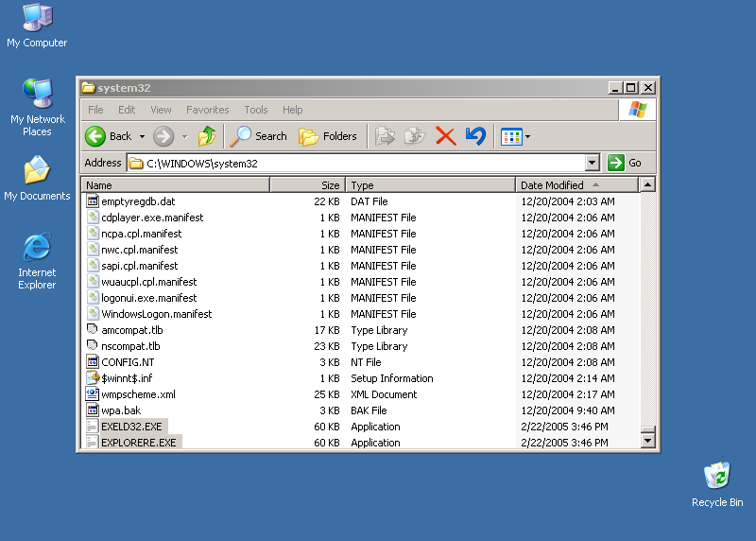Maximize the system32 window

(x=630, y=88)
